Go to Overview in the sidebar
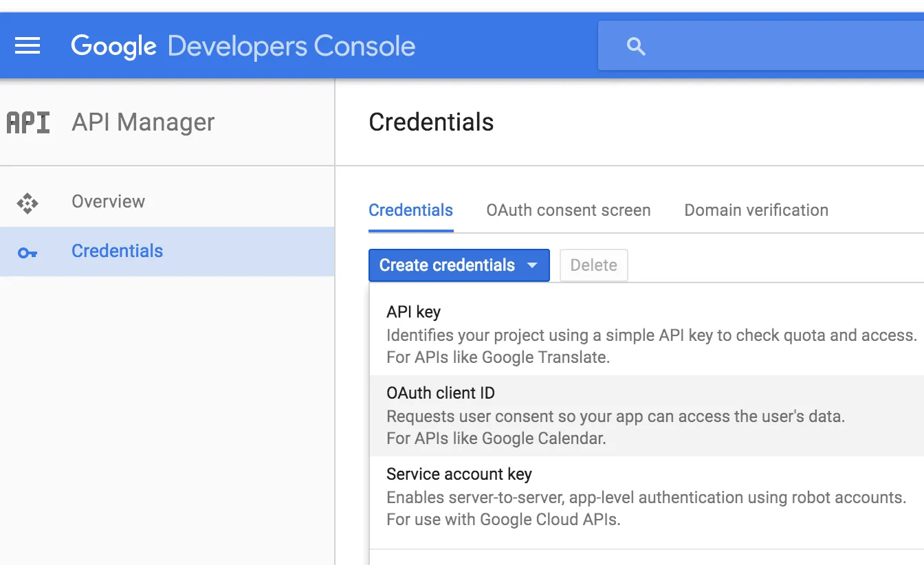The image size is (924, 565). pos(108,202)
